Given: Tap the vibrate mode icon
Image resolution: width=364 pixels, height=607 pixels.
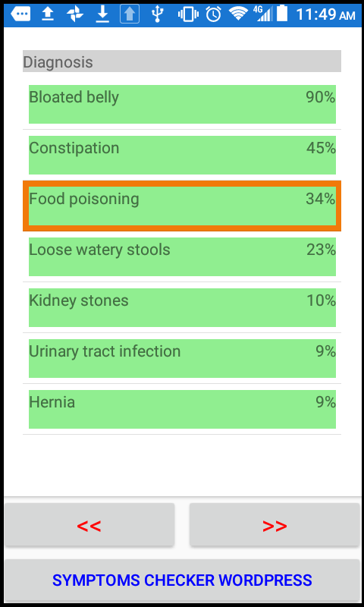Looking at the screenshot, I should [188, 14].
